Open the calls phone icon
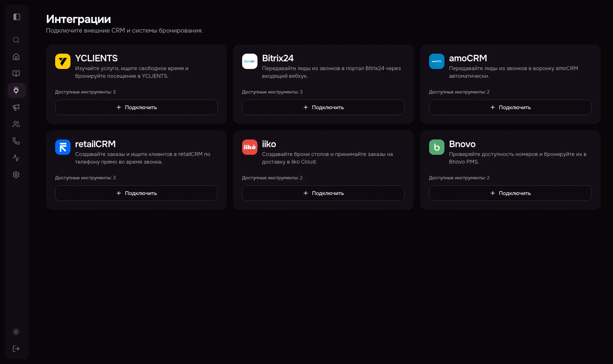This screenshot has width=613, height=364. click(16, 141)
